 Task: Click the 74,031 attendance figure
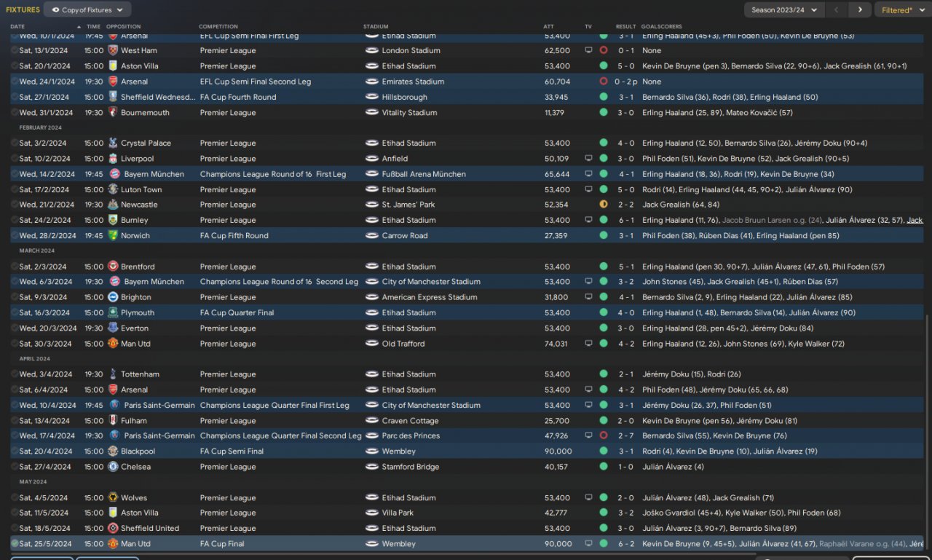tap(556, 344)
